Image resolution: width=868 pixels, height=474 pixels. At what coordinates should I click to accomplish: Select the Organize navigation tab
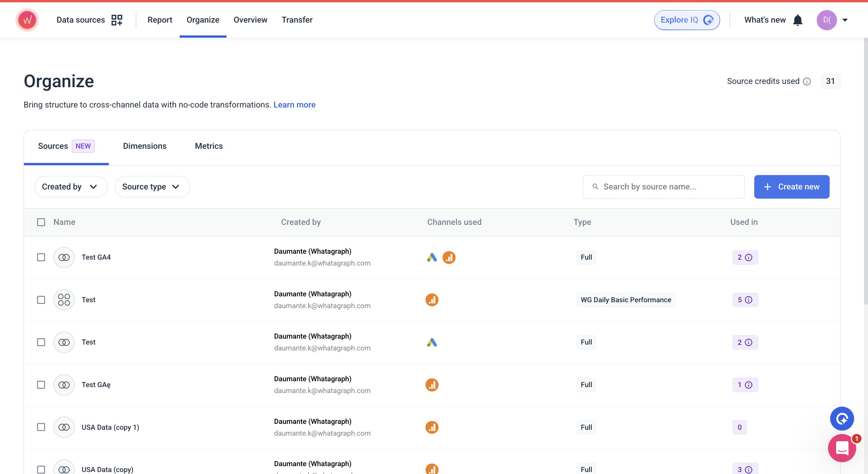pyautogui.click(x=203, y=20)
